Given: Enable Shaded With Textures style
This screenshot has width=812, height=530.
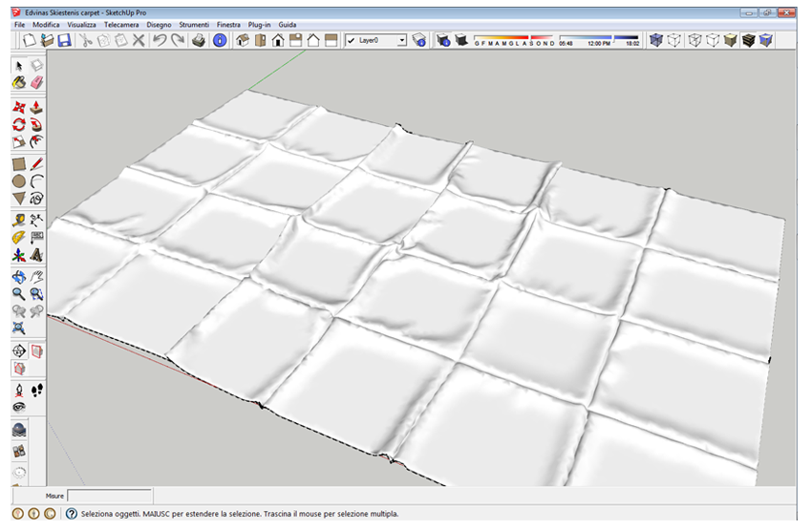Looking at the screenshot, I should 748,40.
